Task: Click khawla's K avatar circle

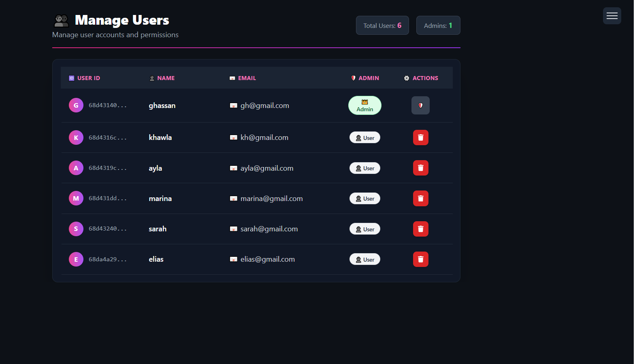Action: [76, 138]
